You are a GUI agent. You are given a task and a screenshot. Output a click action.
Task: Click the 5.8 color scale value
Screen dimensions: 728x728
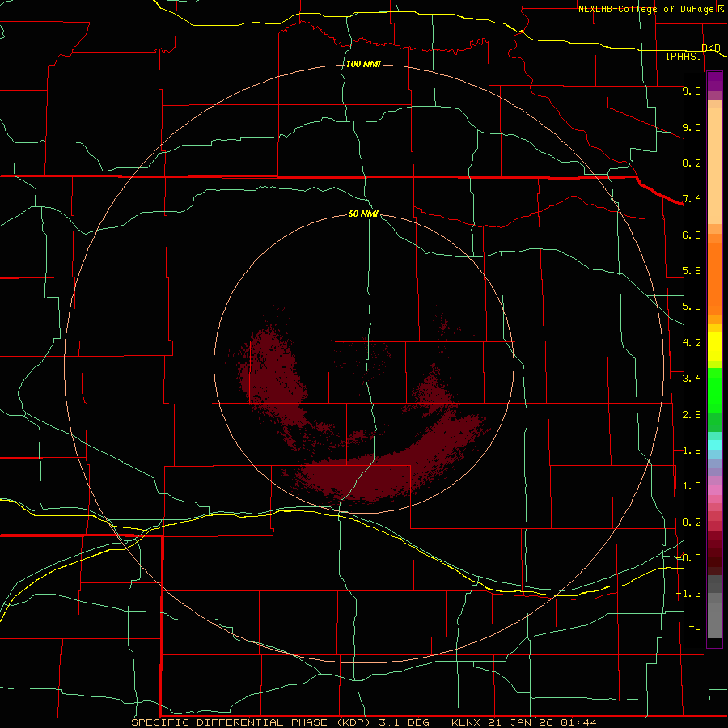tap(692, 271)
